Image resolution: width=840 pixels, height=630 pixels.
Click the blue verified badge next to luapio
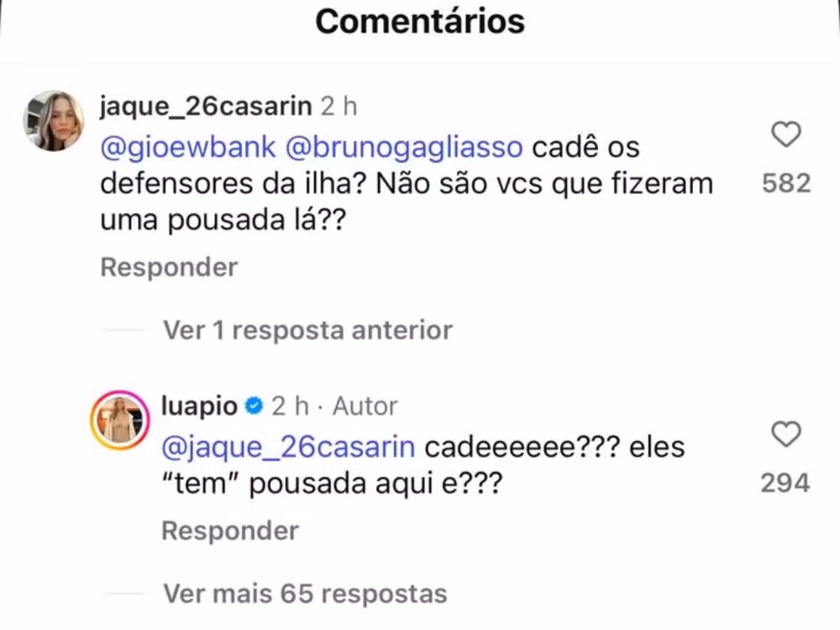pos(254,407)
